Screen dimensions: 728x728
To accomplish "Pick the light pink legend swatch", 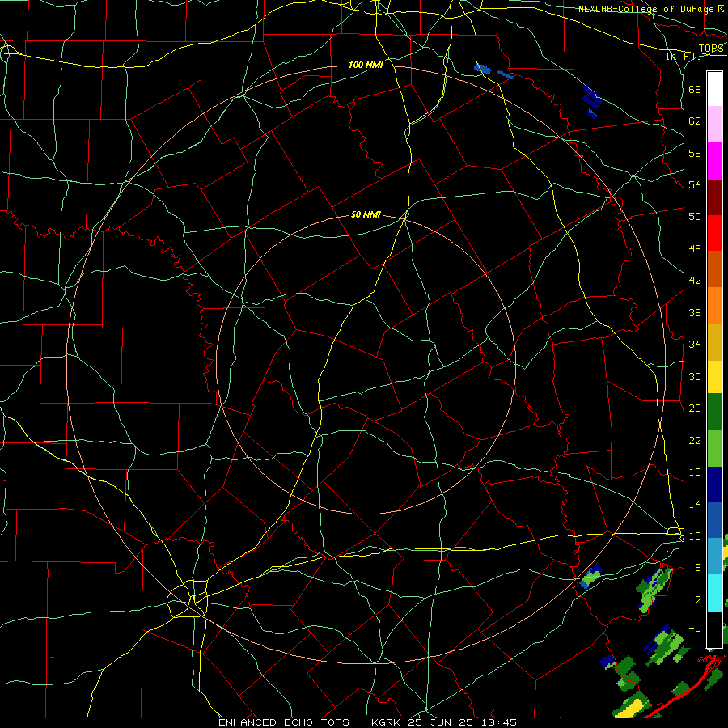I will [714, 124].
